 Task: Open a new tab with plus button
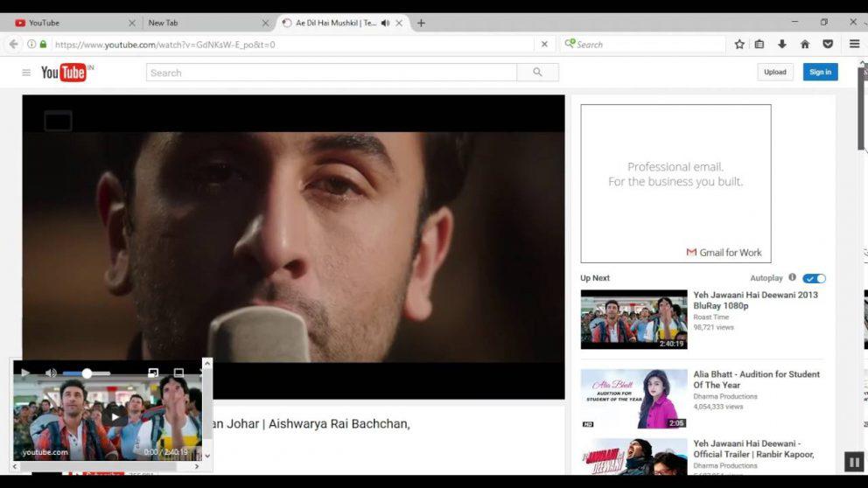click(x=421, y=23)
